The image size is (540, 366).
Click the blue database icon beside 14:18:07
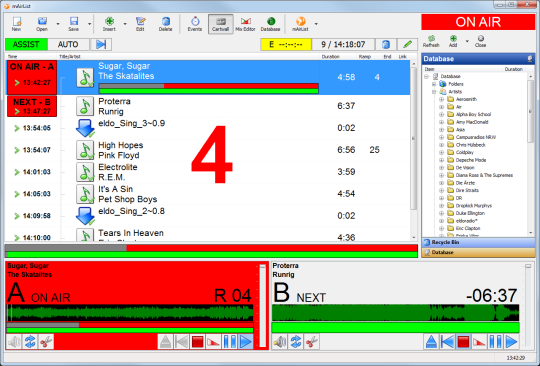click(x=386, y=44)
